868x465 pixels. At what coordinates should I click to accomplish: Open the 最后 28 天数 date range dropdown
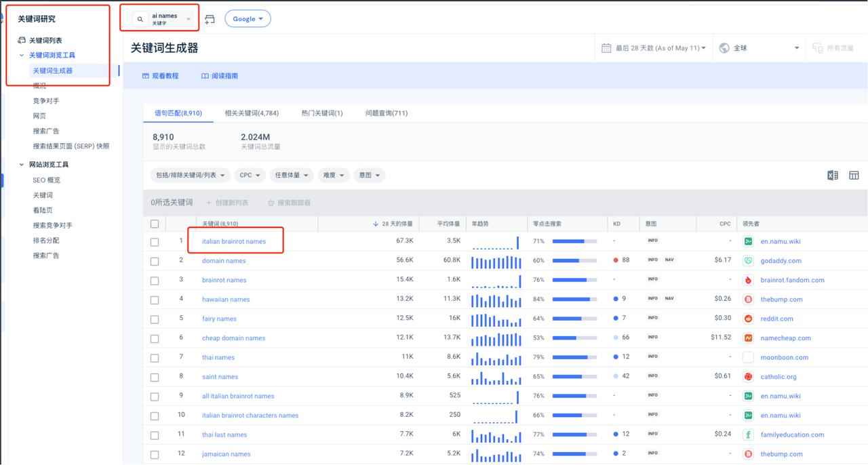pyautogui.click(x=660, y=48)
